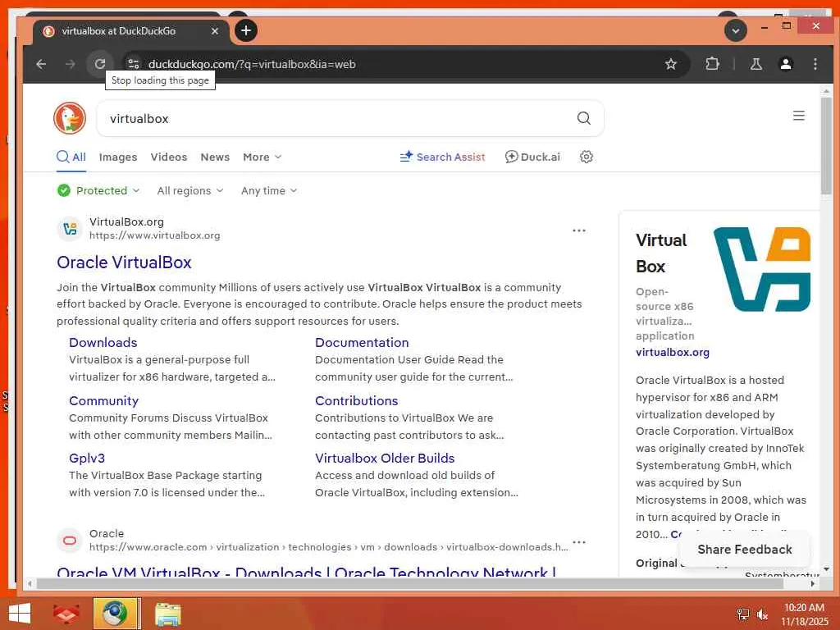Image resolution: width=840 pixels, height=630 pixels.
Task: Open the Documentation sitelink
Action: click(x=362, y=342)
